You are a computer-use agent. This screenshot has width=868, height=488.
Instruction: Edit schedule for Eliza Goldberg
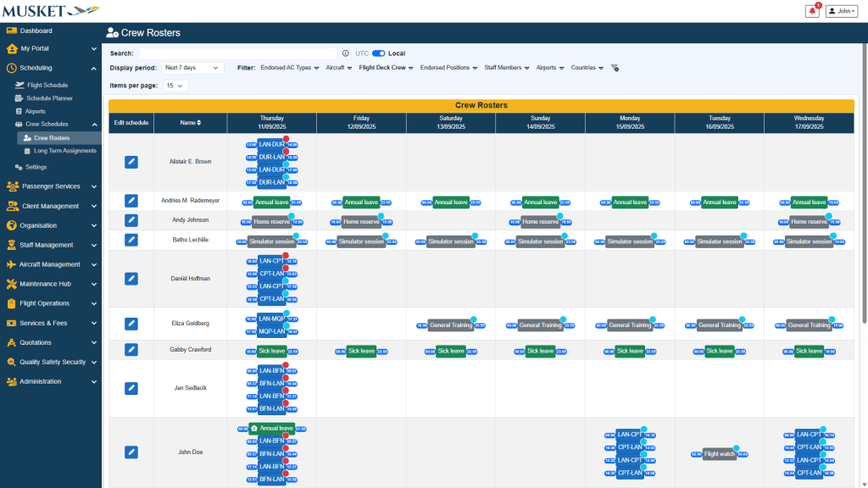[x=131, y=324]
